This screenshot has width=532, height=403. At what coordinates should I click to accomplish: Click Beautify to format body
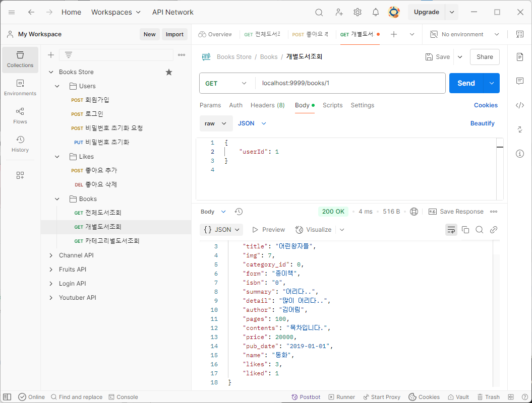tap(482, 123)
